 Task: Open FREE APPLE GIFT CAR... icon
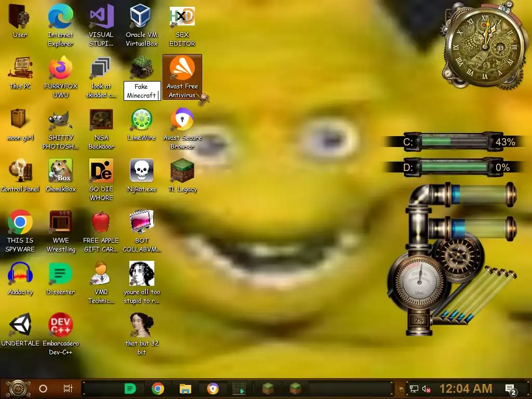tap(101, 222)
